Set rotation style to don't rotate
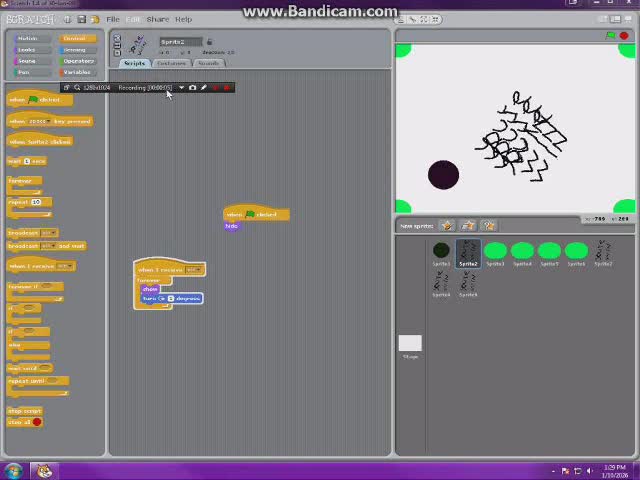This screenshot has width=640, height=480. 117,53
